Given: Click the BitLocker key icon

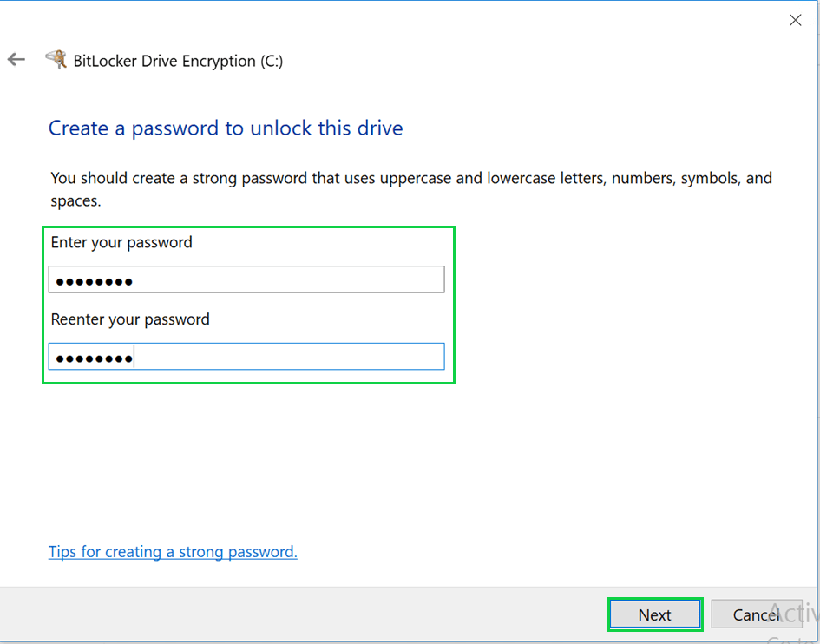Looking at the screenshot, I should pyautogui.click(x=56, y=60).
